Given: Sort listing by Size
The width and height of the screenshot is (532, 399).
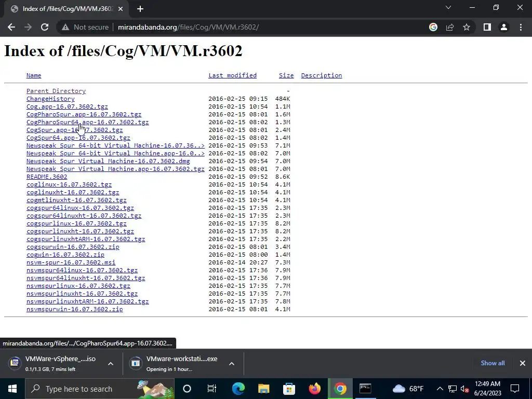Looking at the screenshot, I should (x=286, y=75).
